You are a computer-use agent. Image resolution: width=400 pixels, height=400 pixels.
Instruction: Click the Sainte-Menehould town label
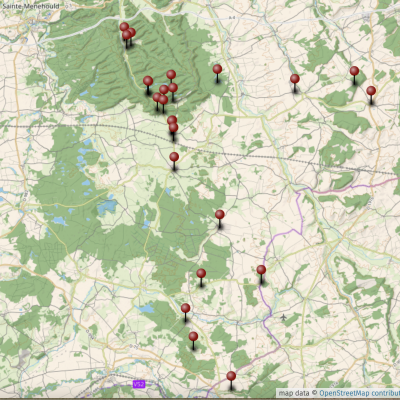[31, 6]
